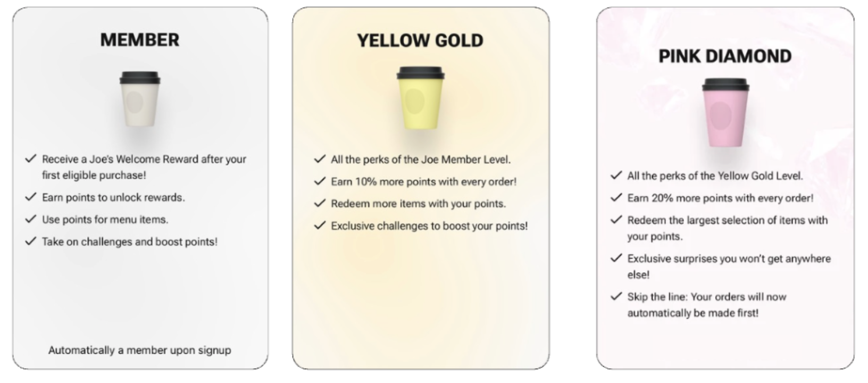Viewport: 868px width, 383px height.
Task: Click checkmark beside Skip the line perk
Action: [616, 297]
